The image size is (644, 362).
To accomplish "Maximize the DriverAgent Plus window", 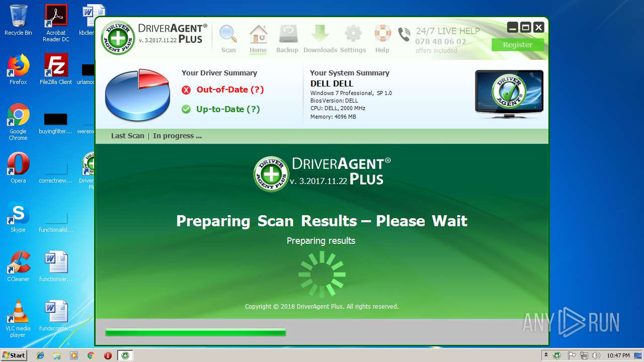I will click(x=526, y=27).
